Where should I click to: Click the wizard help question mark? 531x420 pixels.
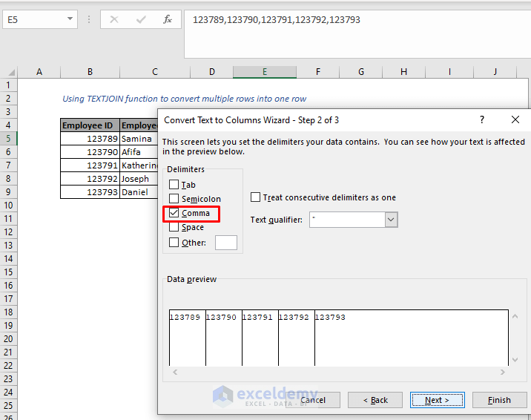[482, 119]
